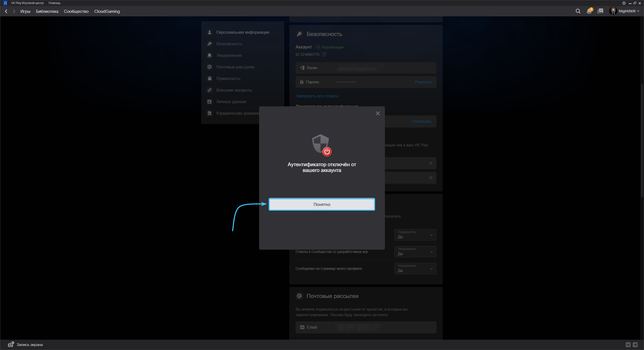
Task: Click the VK Play app logo icon
Action: 5,3
